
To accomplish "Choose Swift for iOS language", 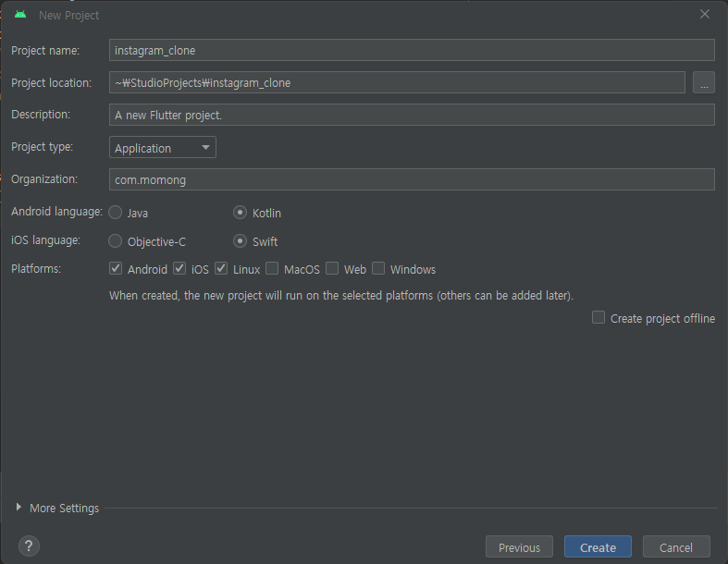I will 240,241.
